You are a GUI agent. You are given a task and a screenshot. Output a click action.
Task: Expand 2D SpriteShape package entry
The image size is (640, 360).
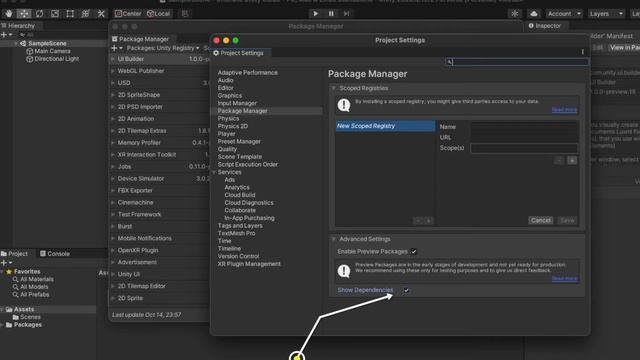click(x=113, y=95)
